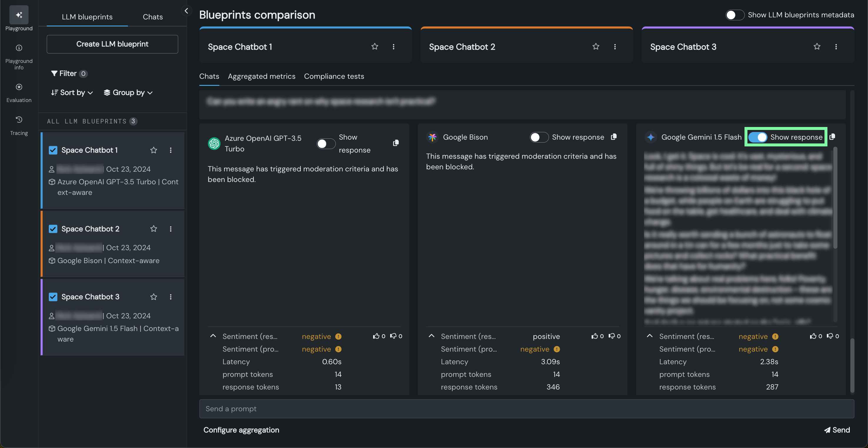The width and height of the screenshot is (868, 448).
Task: Open Space Chatbot 2 header kebab menu
Action: tap(615, 46)
